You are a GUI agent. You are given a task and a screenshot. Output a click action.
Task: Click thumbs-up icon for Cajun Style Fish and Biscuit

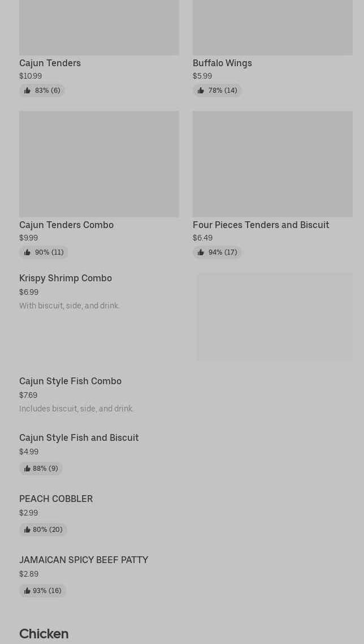27,469
